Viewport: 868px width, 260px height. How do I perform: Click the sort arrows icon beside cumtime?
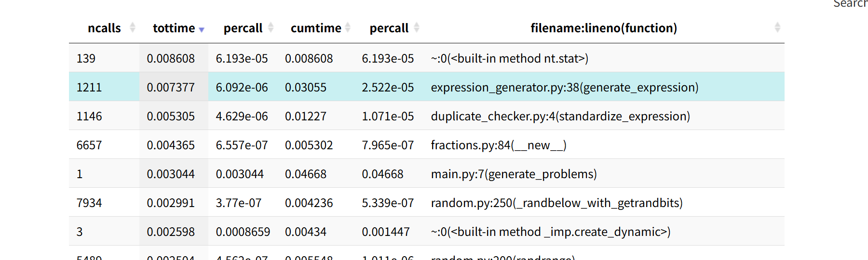(x=348, y=28)
